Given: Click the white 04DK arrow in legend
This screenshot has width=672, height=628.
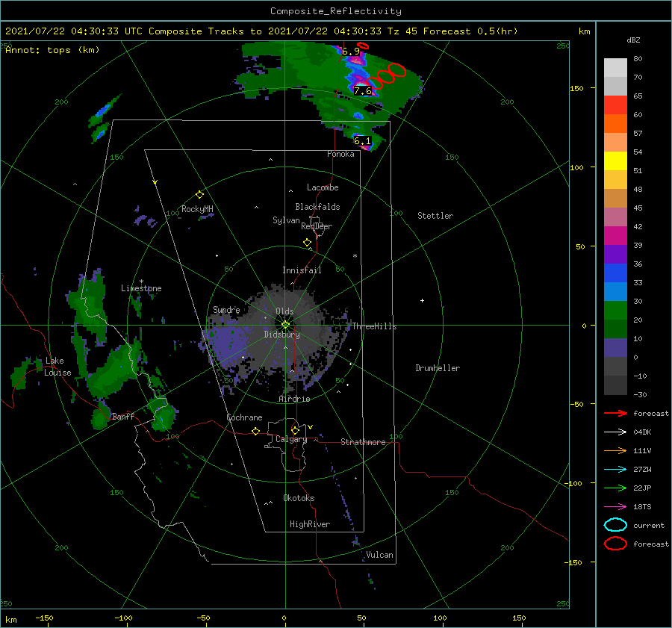Looking at the screenshot, I should pyautogui.click(x=615, y=432).
